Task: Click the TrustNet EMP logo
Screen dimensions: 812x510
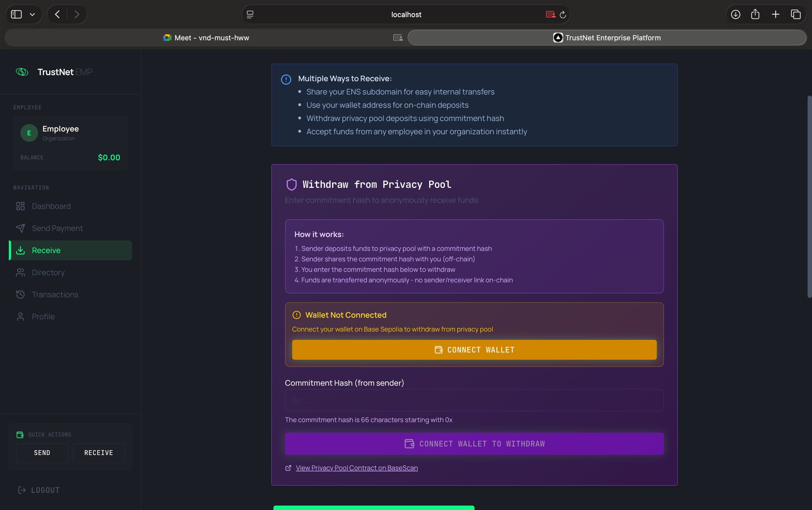Action: coord(53,72)
